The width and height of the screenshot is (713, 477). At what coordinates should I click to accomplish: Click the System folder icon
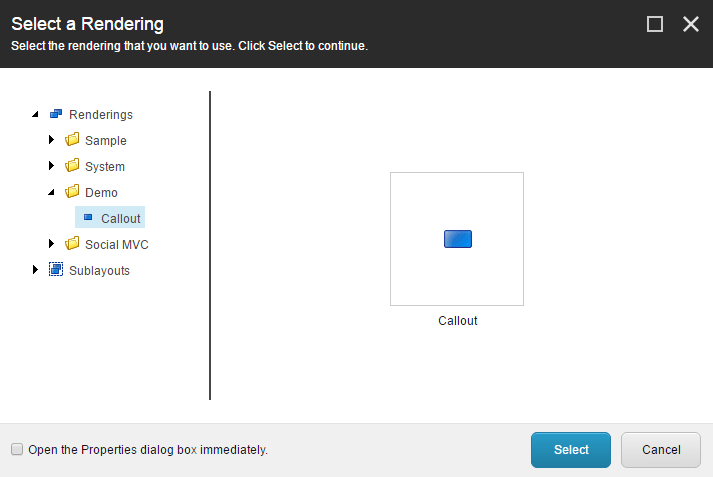point(72,166)
